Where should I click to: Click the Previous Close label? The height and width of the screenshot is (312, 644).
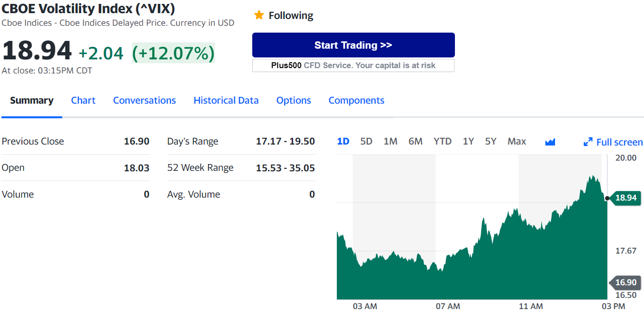[33, 141]
